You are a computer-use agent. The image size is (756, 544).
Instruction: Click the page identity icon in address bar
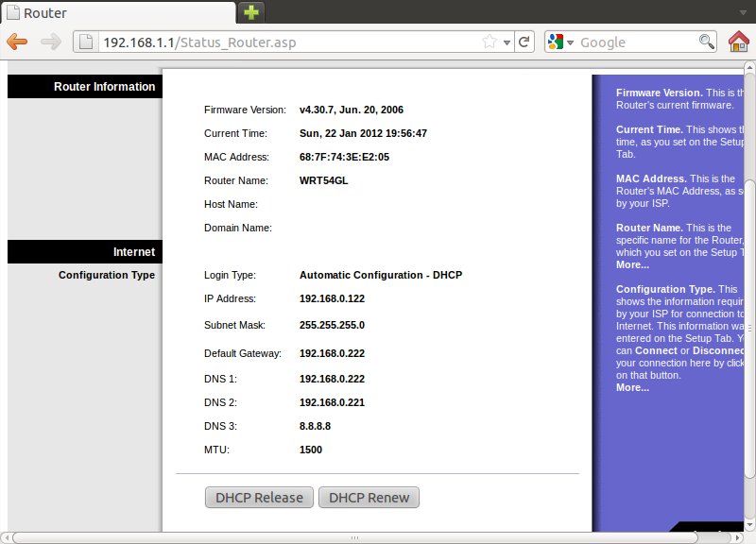click(x=87, y=42)
